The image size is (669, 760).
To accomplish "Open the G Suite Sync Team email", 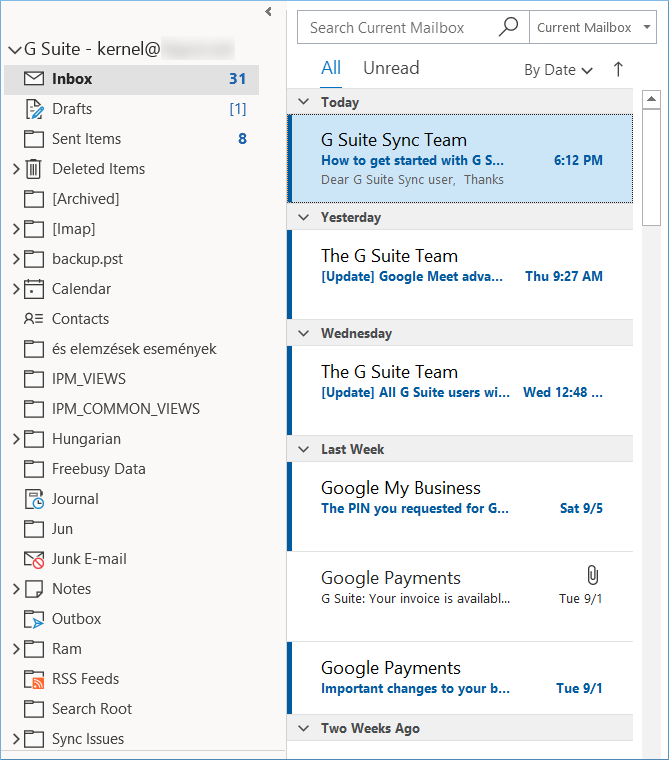I will click(461, 159).
